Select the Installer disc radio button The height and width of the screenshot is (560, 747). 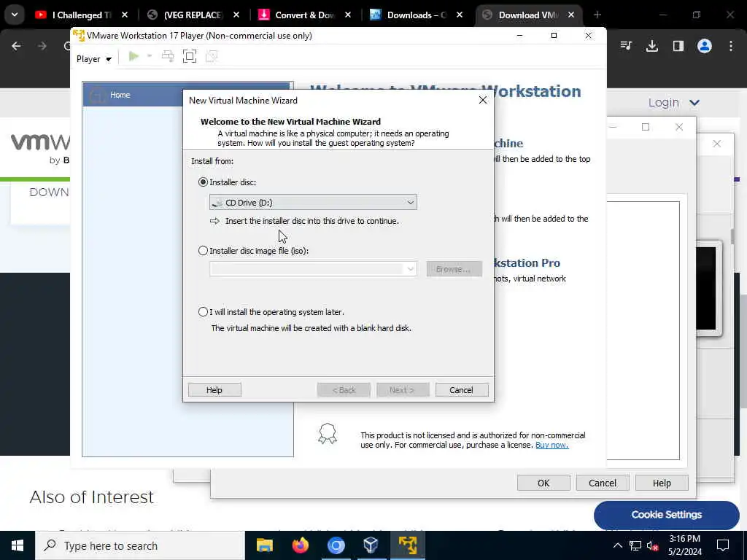click(x=203, y=182)
